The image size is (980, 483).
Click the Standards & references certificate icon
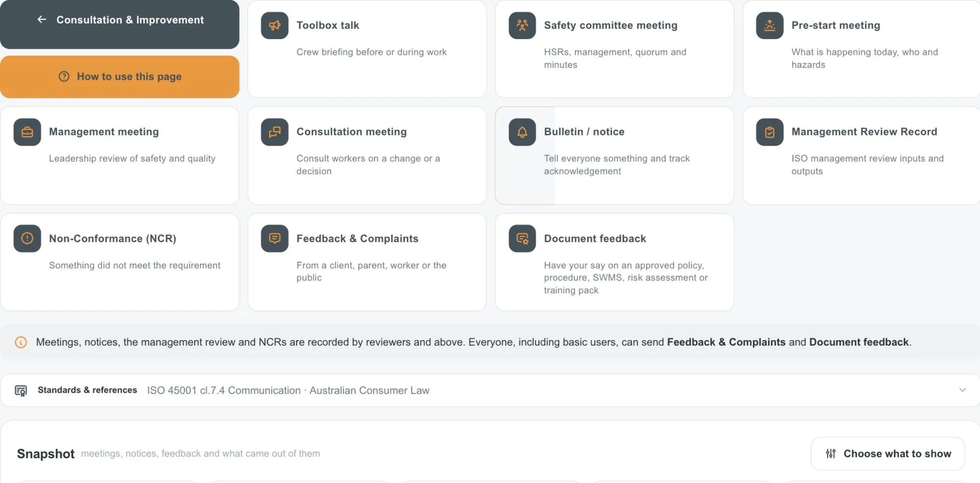pyautogui.click(x=21, y=391)
